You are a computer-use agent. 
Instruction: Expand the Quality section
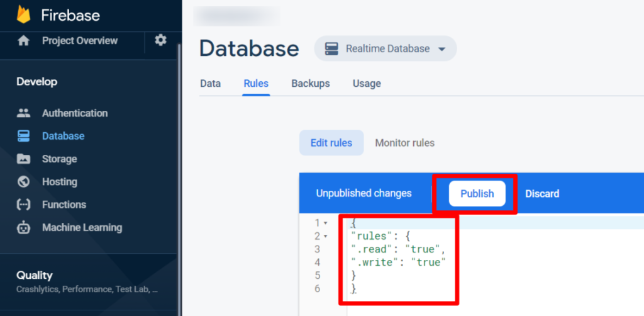click(x=88, y=281)
